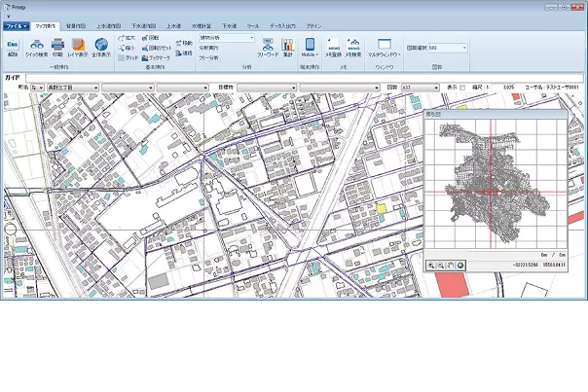Toggle the 表示 checkbox
The height and width of the screenshot is (392, 588).
pyautogui.click(x=462, y=87)
